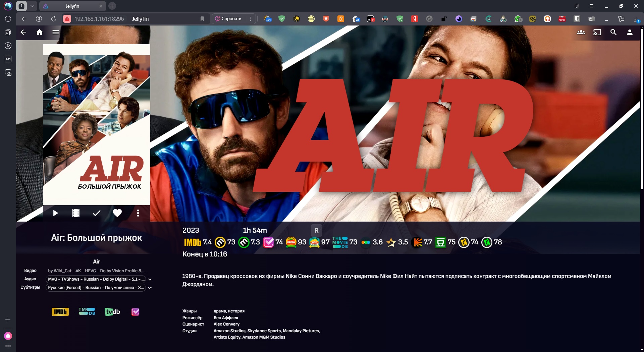The height and width of the screenshot is (352, 644).
Task: Open genre link драма
Action: click(x=220, y=311)
